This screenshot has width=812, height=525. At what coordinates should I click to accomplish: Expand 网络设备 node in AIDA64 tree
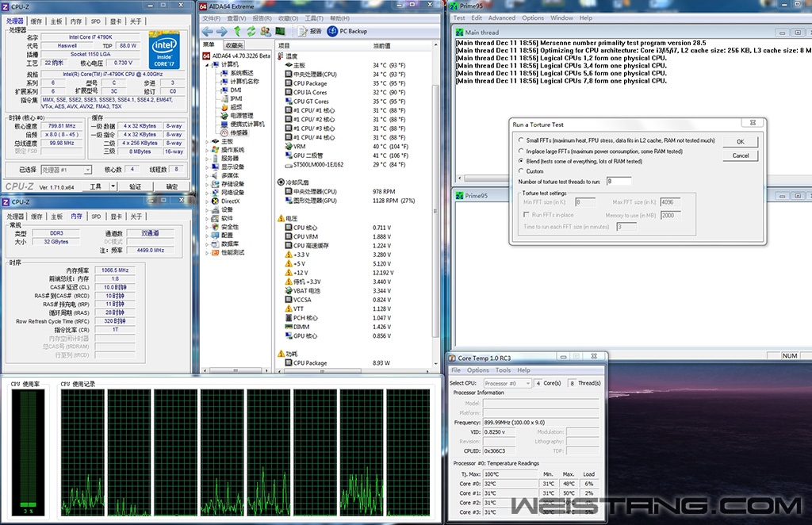coord(207,193)
